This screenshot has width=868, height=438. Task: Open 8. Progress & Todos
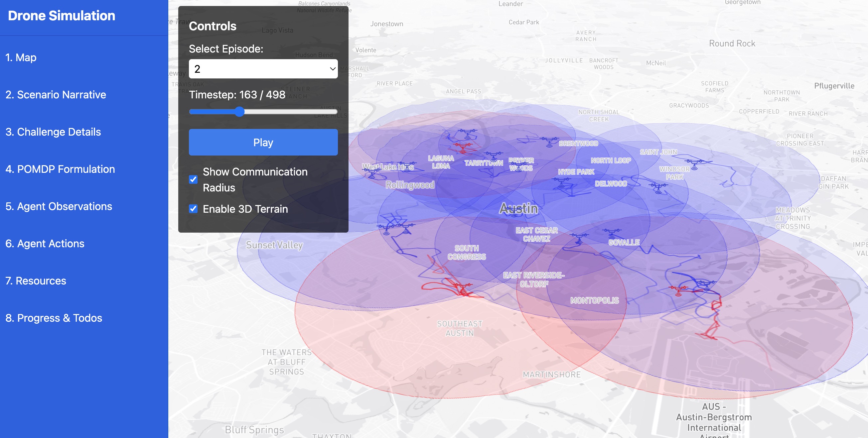(54, 318)
